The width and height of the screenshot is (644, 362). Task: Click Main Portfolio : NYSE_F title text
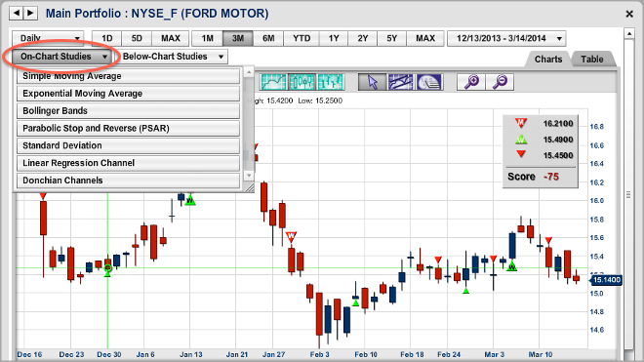coord(157,13)
